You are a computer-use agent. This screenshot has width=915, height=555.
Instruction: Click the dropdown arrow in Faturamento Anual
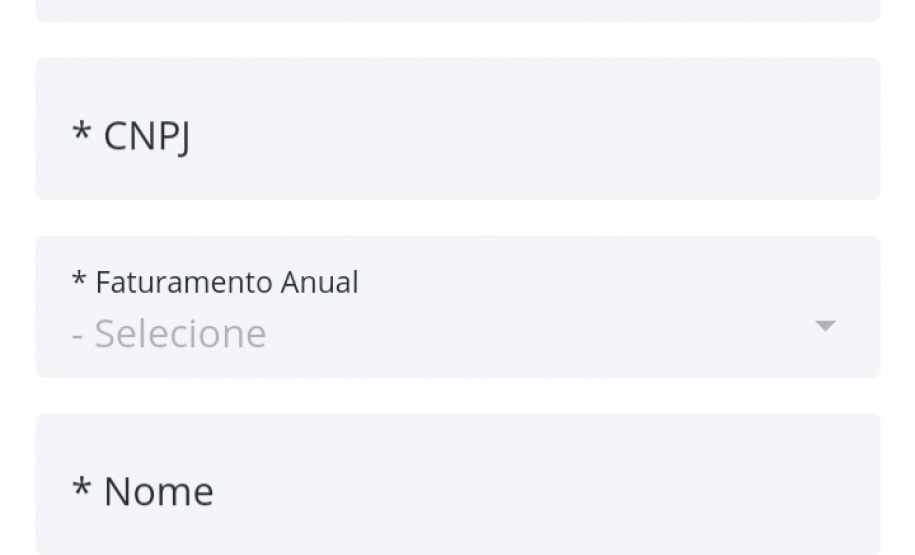[824, 326]
